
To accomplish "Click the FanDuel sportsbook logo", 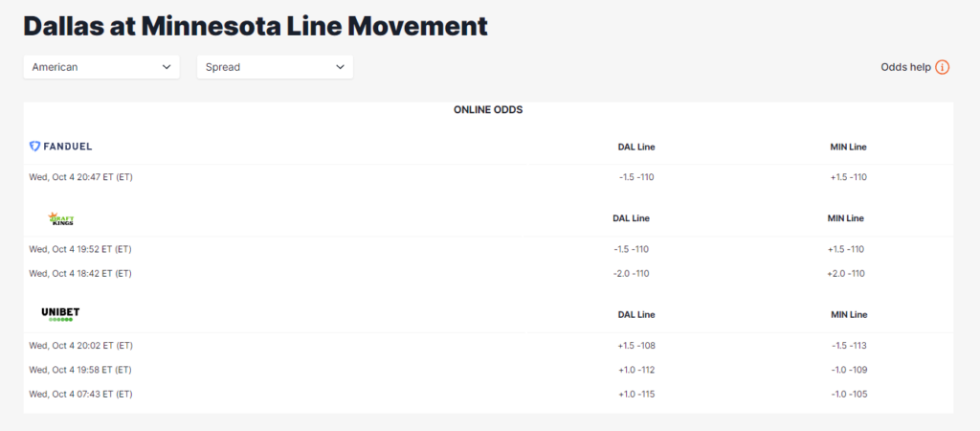I will [60, 147].
